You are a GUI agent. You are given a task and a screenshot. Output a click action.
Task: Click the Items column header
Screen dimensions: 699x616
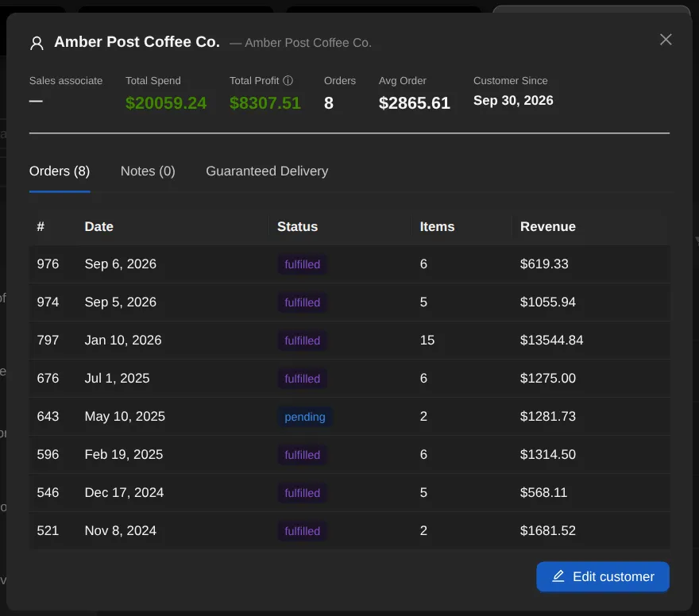coord(437,227)
